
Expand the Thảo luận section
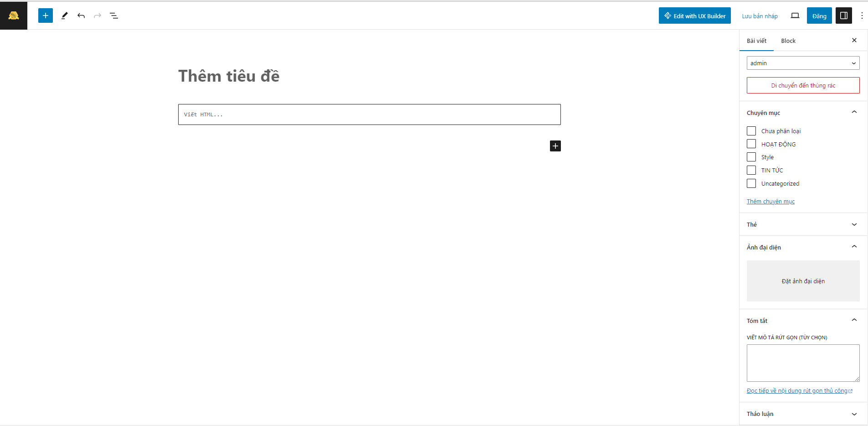coord(803,414)
